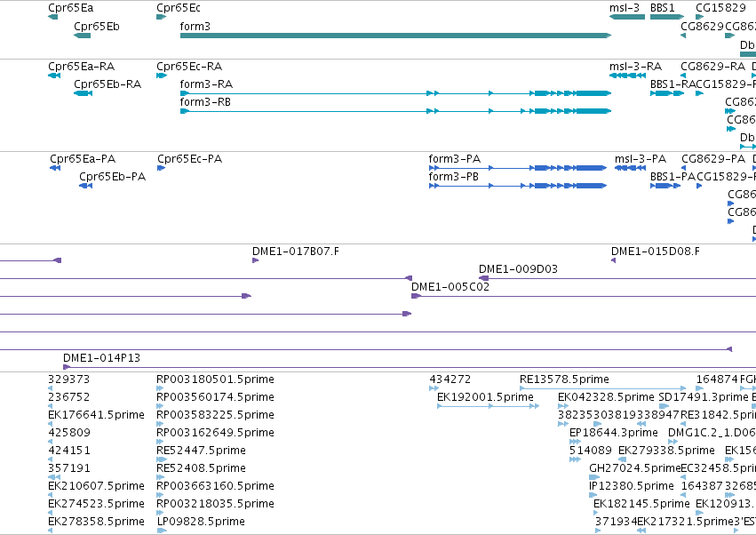Click the DME1-009D03 BAC label
Image resolution: width=756 pixels, height=535 pixels.
[x=518, y=269]
